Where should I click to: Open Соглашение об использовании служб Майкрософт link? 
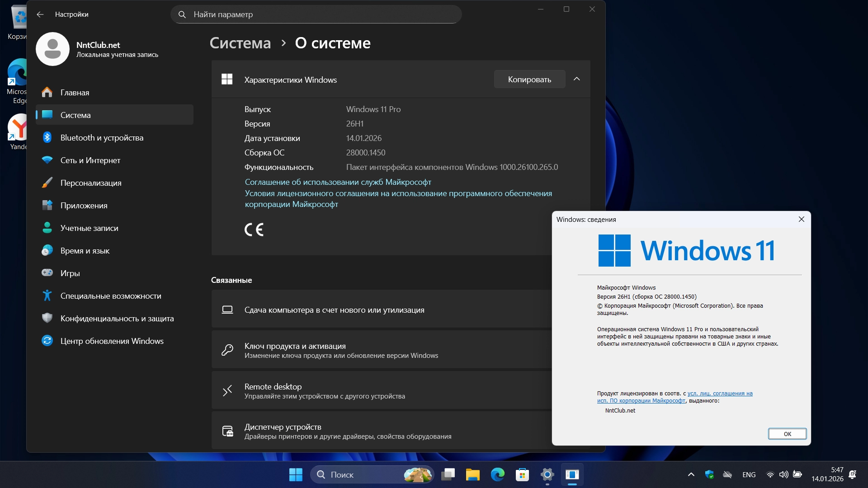click(338, 182)
